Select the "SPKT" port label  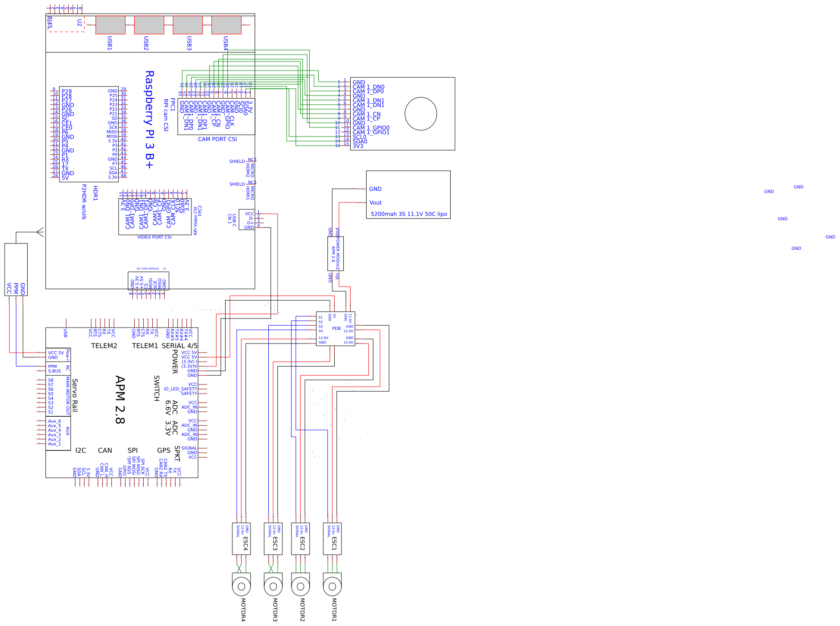pyautogui.click(x=177, y=454)
